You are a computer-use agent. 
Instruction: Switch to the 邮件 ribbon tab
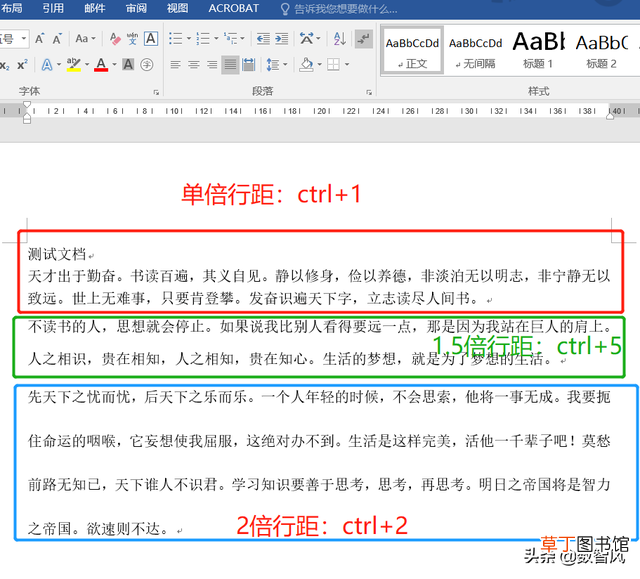coord(95,8)
